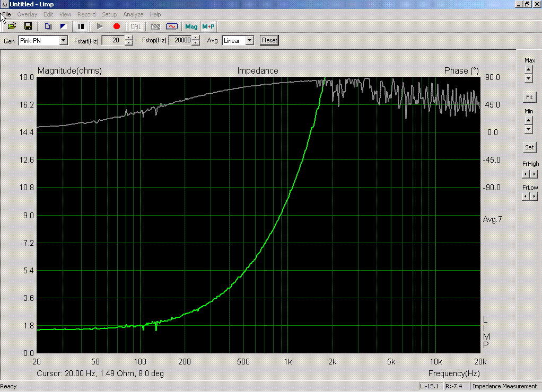
Task: Lower graph Min with the down arrow
Action: click(529, 129)
